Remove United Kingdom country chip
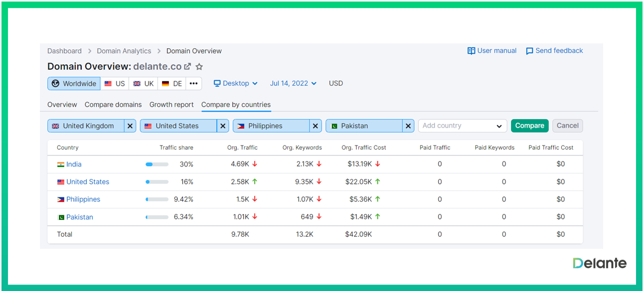The width and height of the screenshot is (644, 291). 130,126
